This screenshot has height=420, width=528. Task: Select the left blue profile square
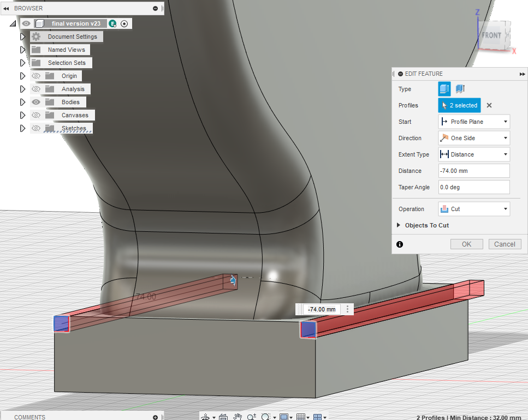coord(62,323)
